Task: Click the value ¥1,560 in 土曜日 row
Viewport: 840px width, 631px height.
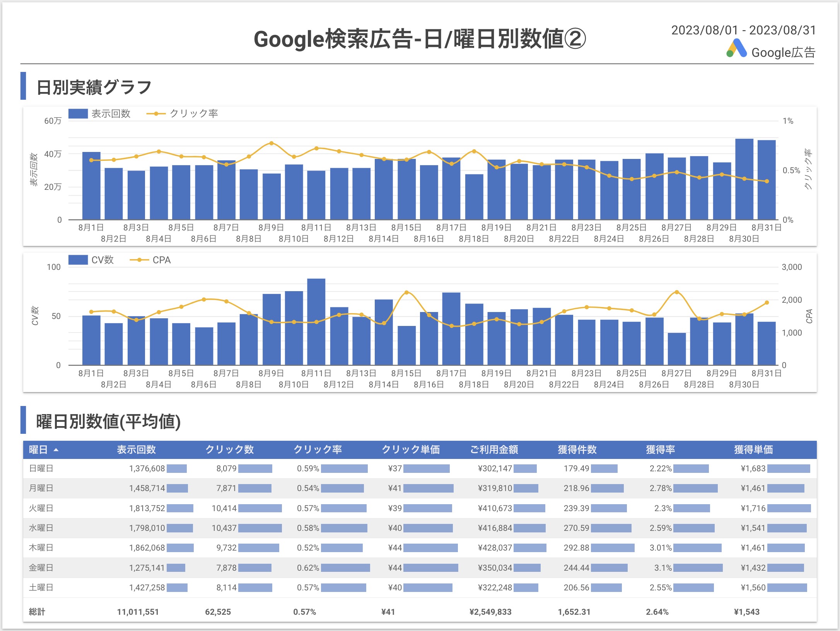Action: [753, 588]
